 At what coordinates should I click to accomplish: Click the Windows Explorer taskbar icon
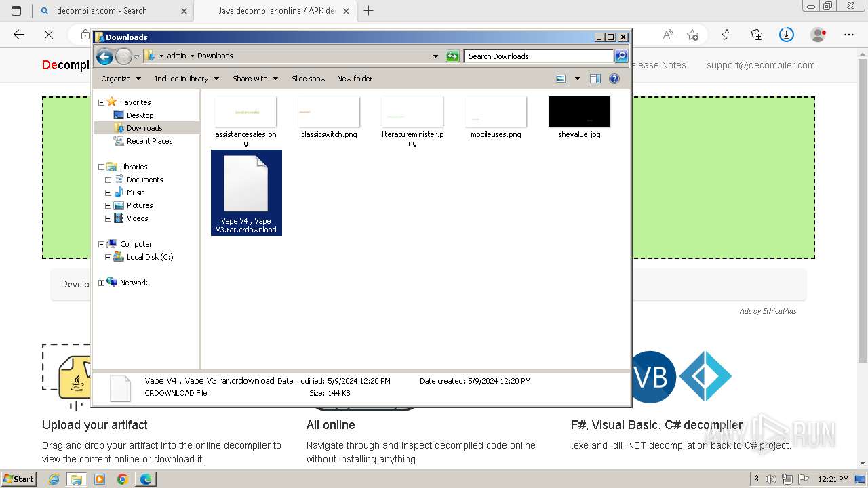[x=77, y=479]
